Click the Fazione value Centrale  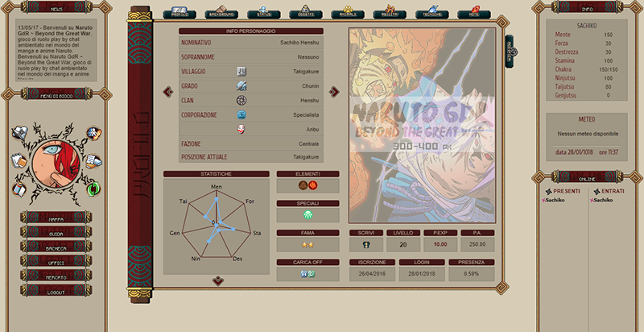309,144
